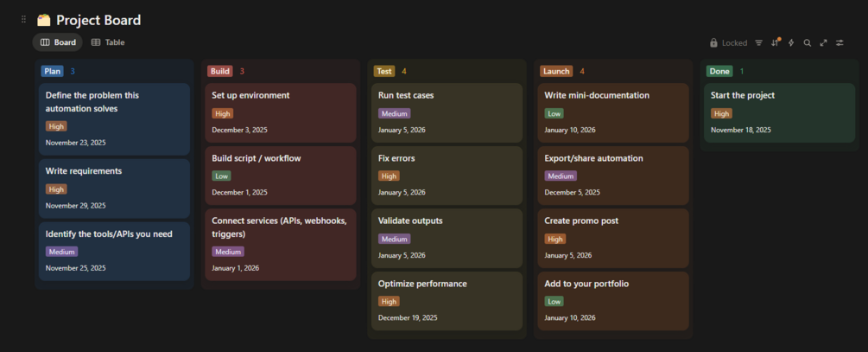The image size is (868, 352).
Task: Open the filter icon in toolbar
Action: (758, 42)
